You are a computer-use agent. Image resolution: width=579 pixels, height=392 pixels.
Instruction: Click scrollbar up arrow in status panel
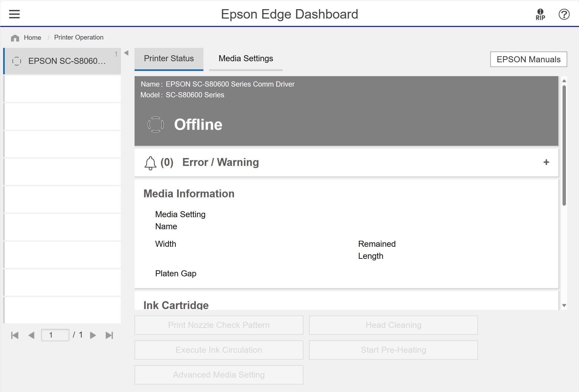tap(564, 81)
